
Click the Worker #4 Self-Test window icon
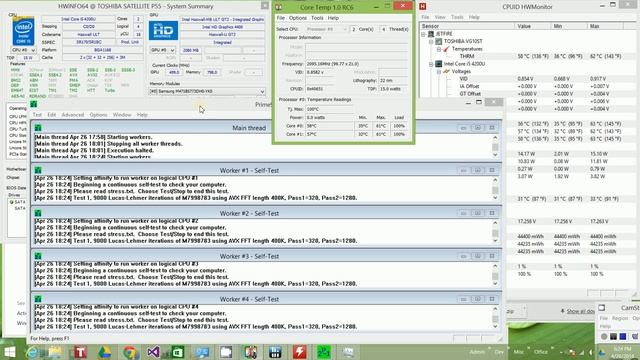pyautogui.click(x=38, y=299)
